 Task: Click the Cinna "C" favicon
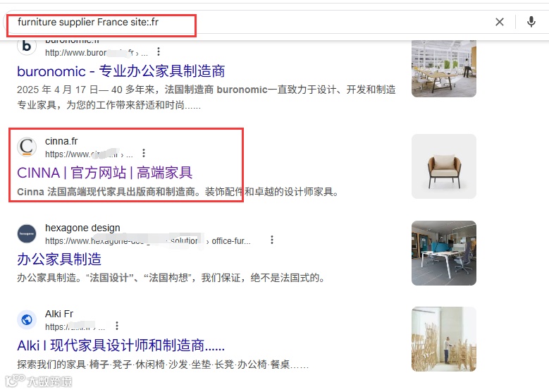[27, 147]
